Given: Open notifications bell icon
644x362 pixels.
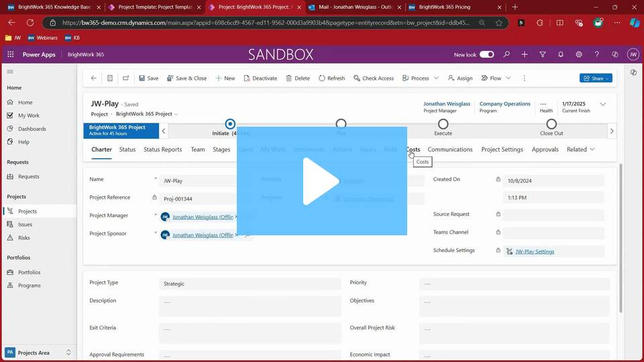Looking at the screenshot, I should coord(561,54).
